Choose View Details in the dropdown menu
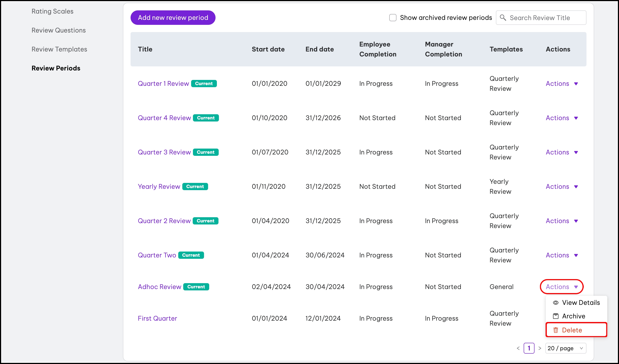Screen dimensions: 619x364 [x=580, y=303]
